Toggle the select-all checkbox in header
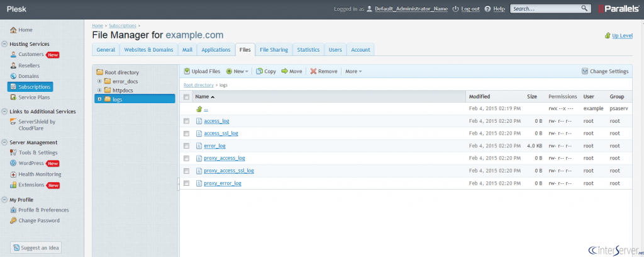 tap(186, 97)
